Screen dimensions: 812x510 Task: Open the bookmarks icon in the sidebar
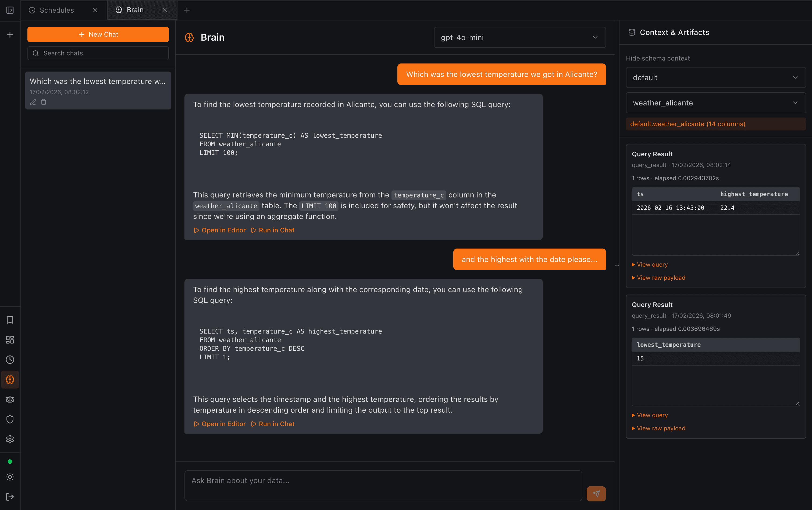click(10, 320)
